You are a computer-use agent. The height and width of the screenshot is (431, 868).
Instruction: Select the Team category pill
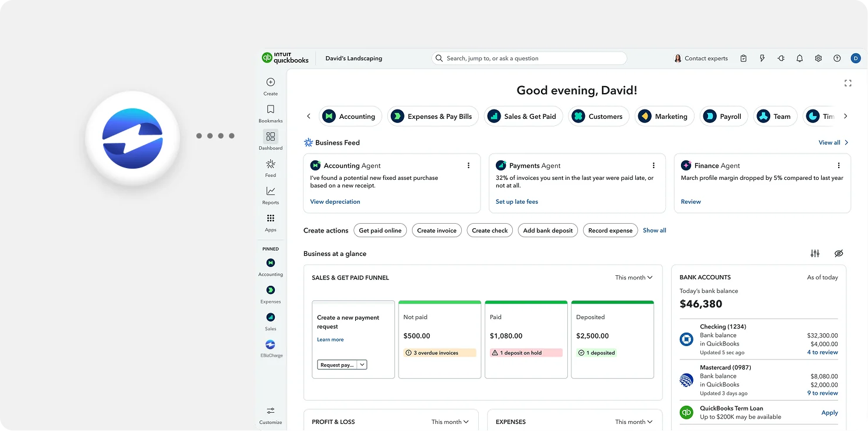(775, 117)
